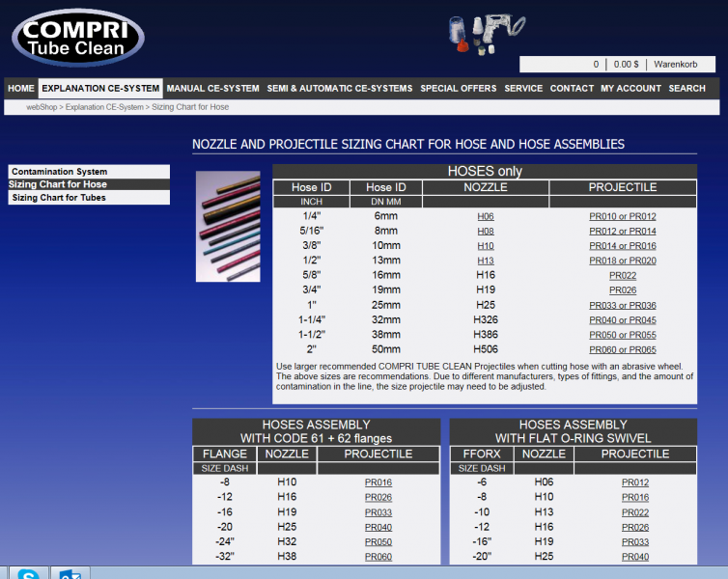The height and width of the screenshot is (579, 728).
Task: Open PR016 link in O-ring swivel table
Action: coord(635,497)
